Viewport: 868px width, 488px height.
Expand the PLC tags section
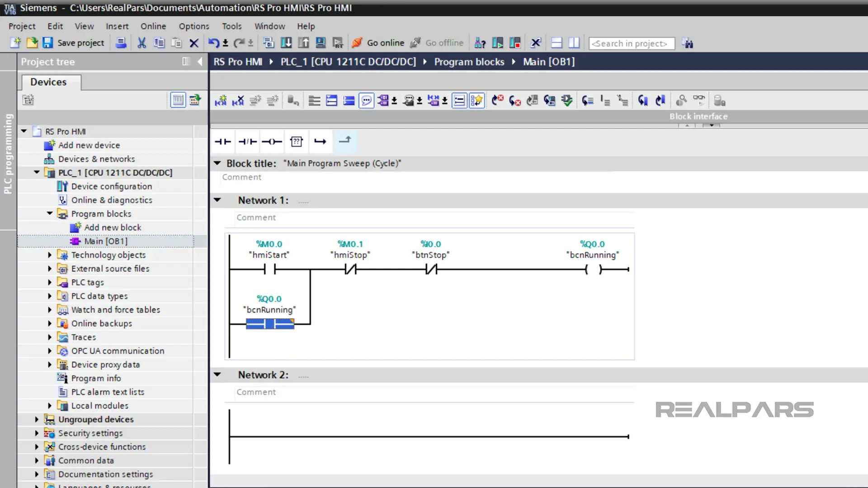(49, 282)
